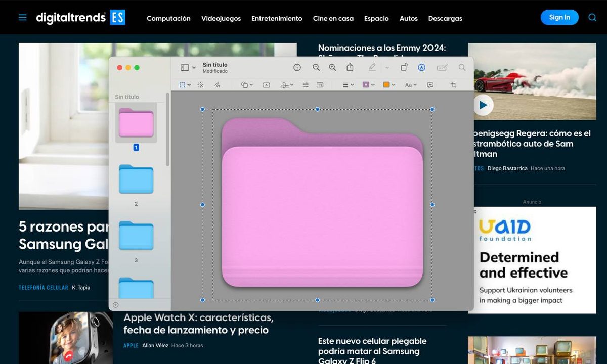
Task: Toggle the rectangular selection mode
Action: (183, 84)
